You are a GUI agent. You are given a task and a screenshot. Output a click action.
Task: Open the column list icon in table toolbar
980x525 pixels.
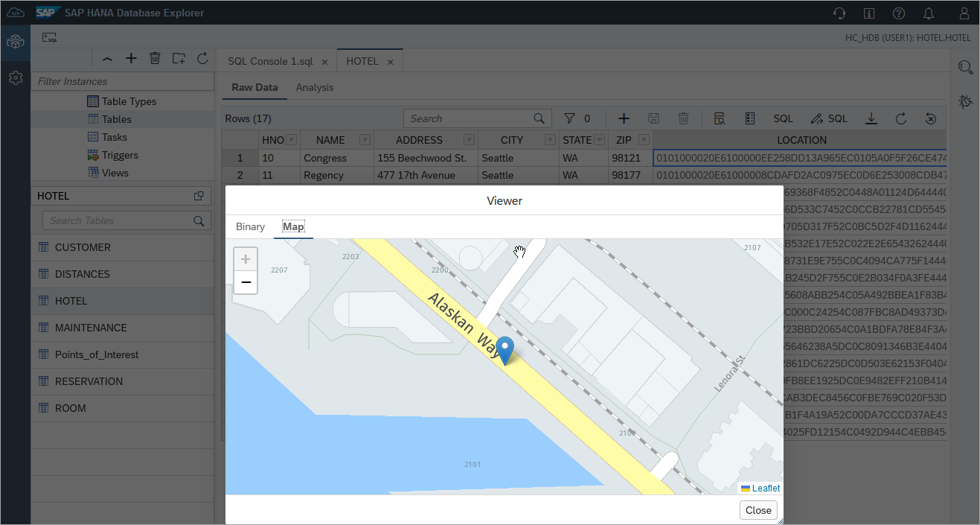click(749, 118)
